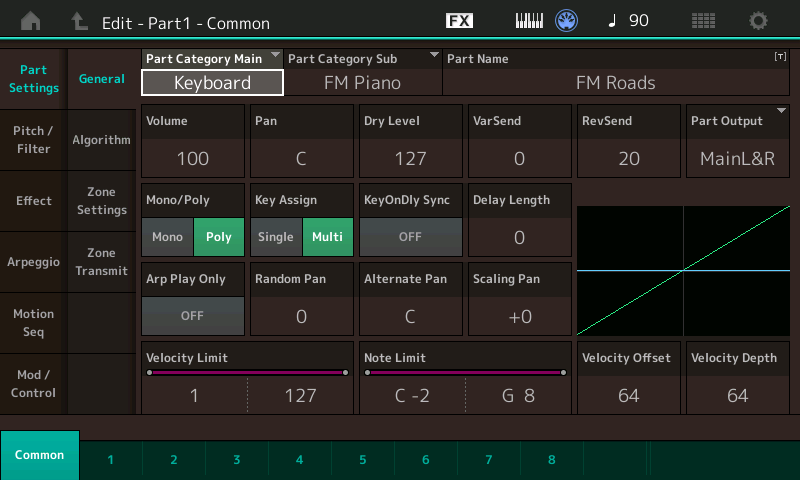Click the blue knob status icon
This screenshot has width=800, height=480.
[567, 20]
